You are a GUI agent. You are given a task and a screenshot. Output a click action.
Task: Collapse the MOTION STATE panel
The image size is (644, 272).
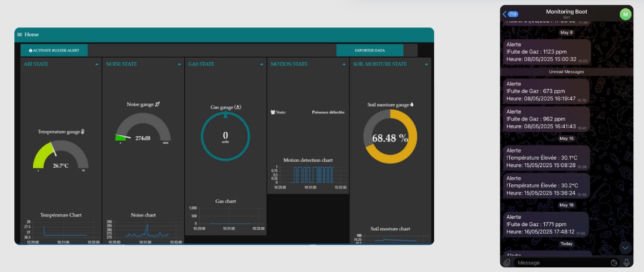click(344, 64)
